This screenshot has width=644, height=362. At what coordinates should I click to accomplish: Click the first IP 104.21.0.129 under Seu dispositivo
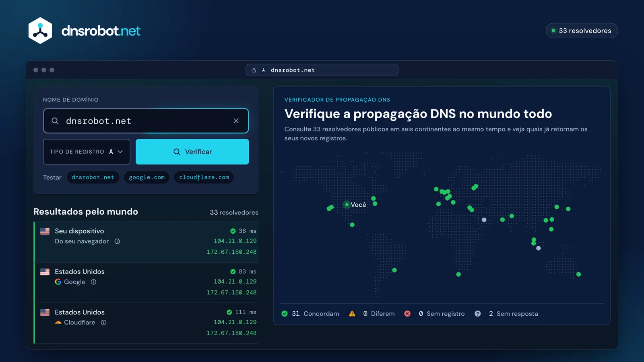235,241
